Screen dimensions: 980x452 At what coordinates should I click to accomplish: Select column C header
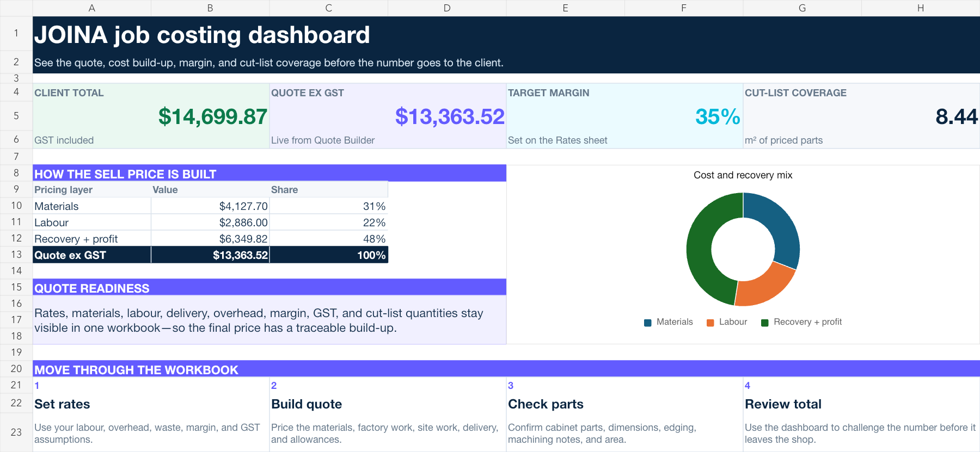[328, 8]
